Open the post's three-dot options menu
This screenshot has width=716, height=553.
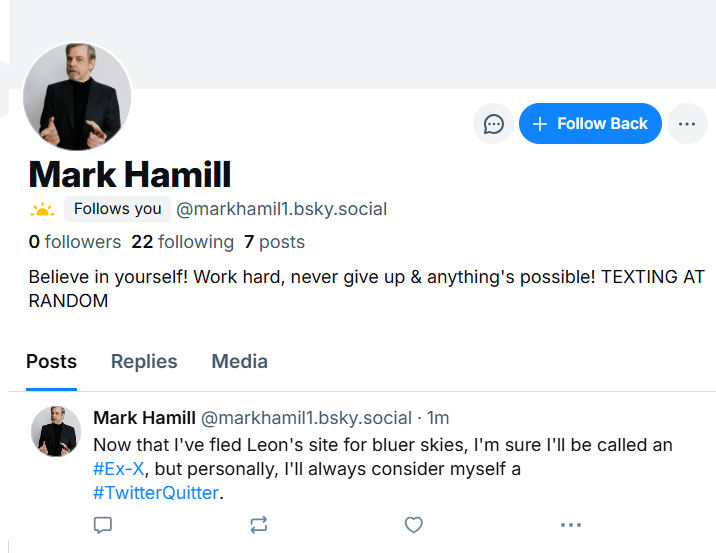571,525
